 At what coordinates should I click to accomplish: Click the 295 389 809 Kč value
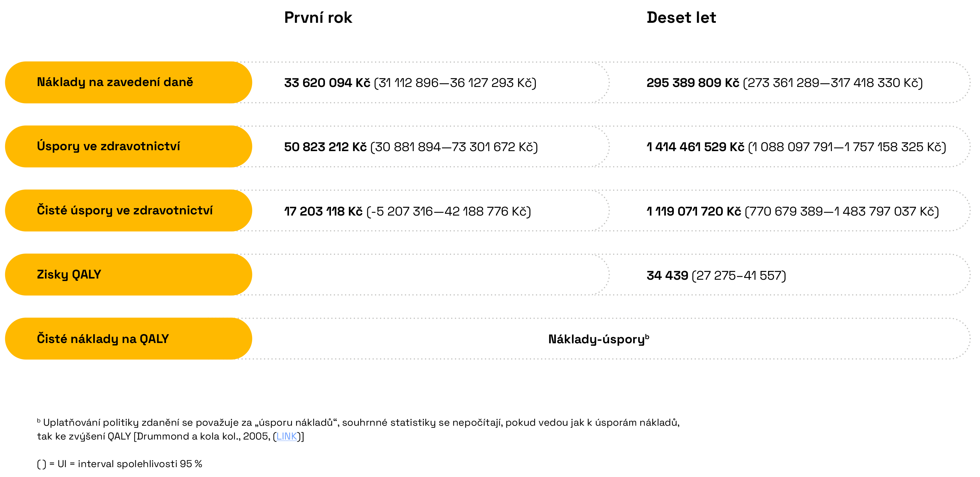pyautogui.click(x=693, y=82)
